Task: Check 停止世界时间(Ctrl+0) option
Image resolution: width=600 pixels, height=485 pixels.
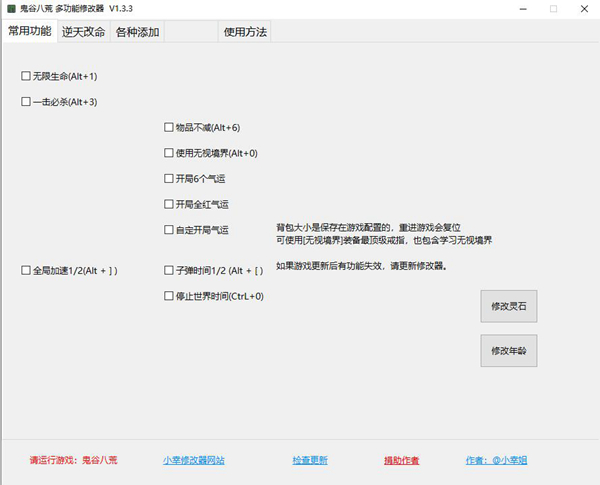Action: 169,296
